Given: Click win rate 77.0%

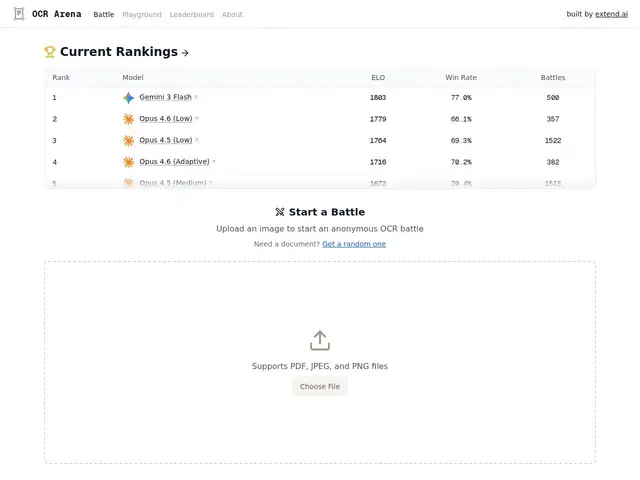Looking at the screenshot, I should (x=461, y=98).
